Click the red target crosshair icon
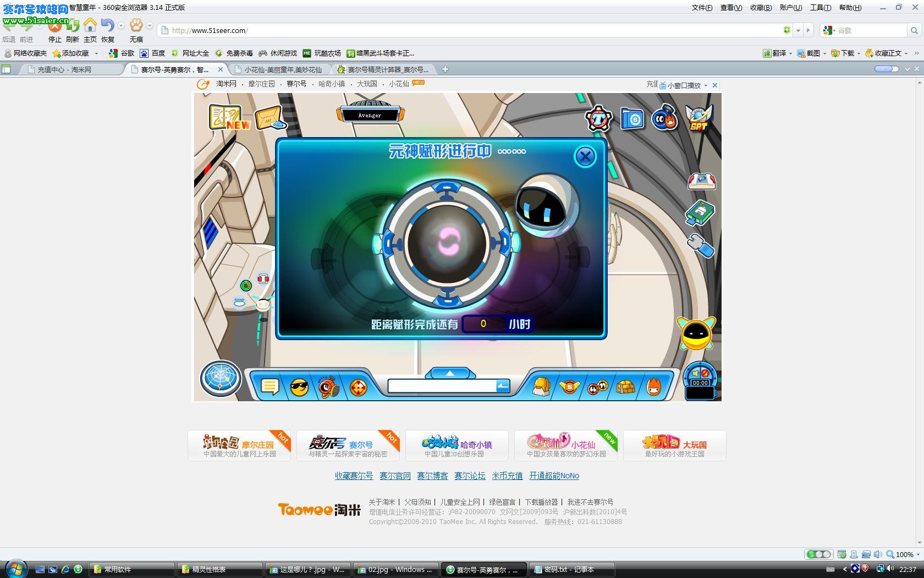Screen dimensions: 924x578 pyautogui.click(x=359, y=388)
